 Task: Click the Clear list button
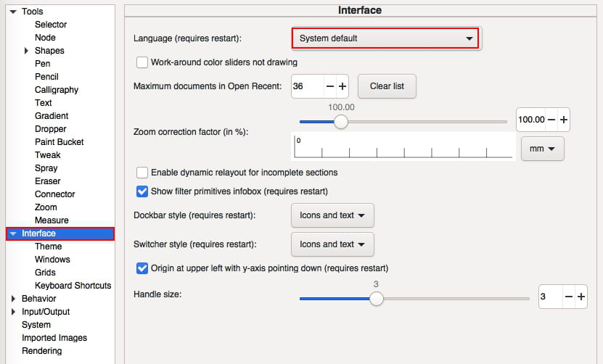387,86
